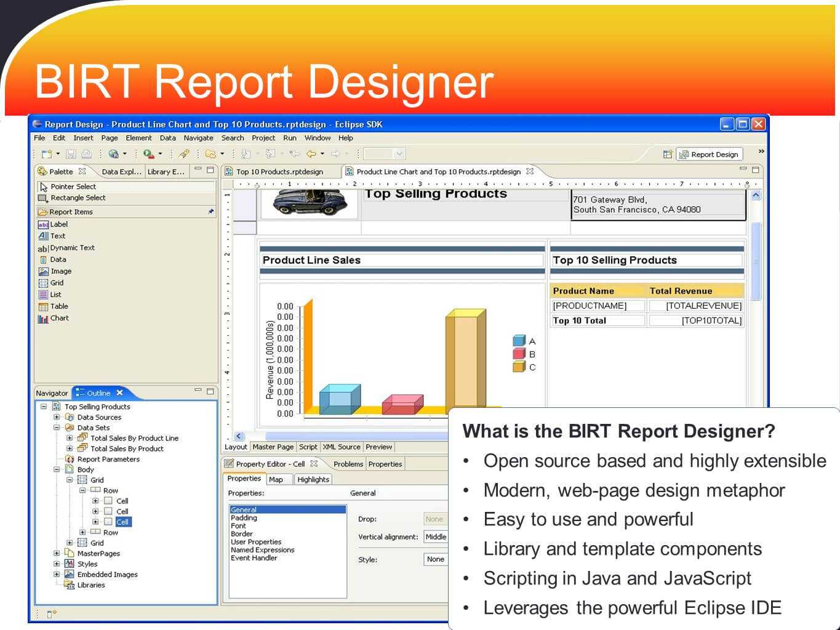Open the Insert menu
This screenshot has height=630, width=840.
point(83,138)
